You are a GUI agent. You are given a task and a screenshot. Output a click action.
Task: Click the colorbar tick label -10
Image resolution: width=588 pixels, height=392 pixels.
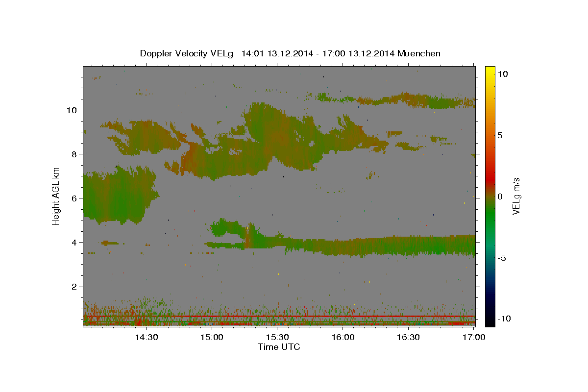click(504, 319)
